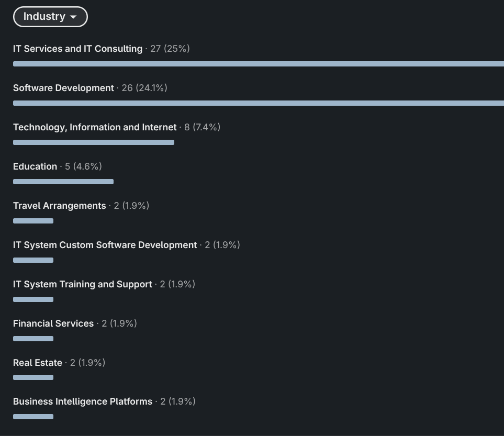
Task: Select the Travel Arrangements bar
Action: click(x=33, y=221)
